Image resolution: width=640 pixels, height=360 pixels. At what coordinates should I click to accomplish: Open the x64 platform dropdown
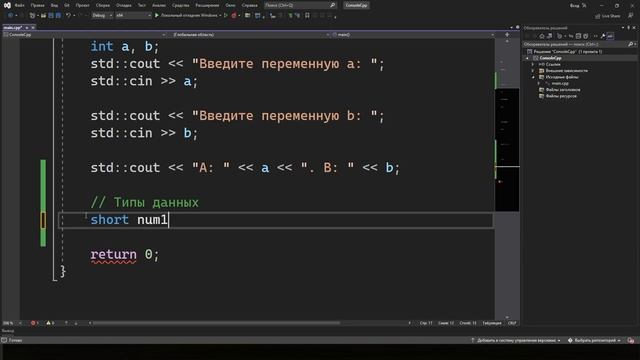pyautogui.click(x=133, y=16)
